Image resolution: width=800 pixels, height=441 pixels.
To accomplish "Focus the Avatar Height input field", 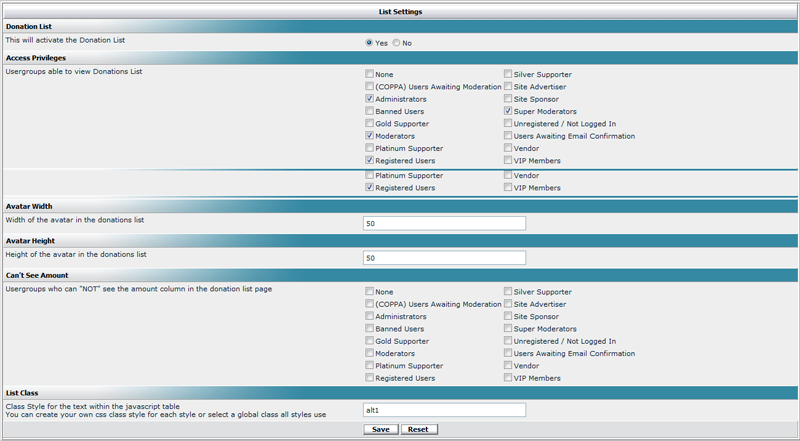I will [x=444, y=258].
